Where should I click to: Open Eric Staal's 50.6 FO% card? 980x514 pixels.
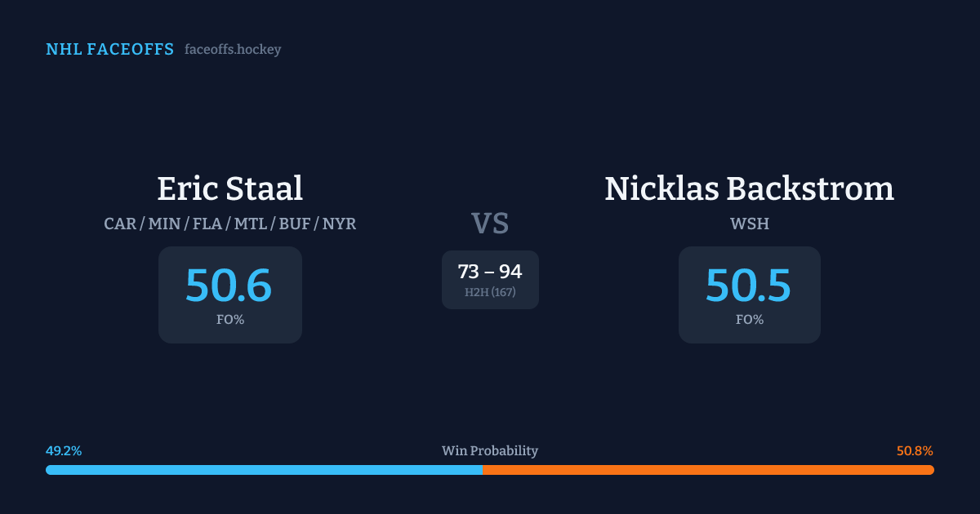[229, 295]
